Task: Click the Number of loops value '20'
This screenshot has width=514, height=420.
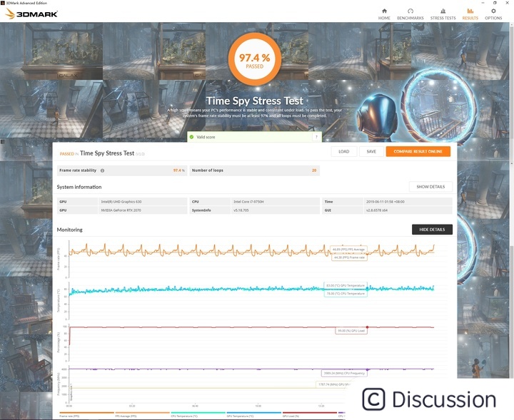Action: [x=314, y=170]
